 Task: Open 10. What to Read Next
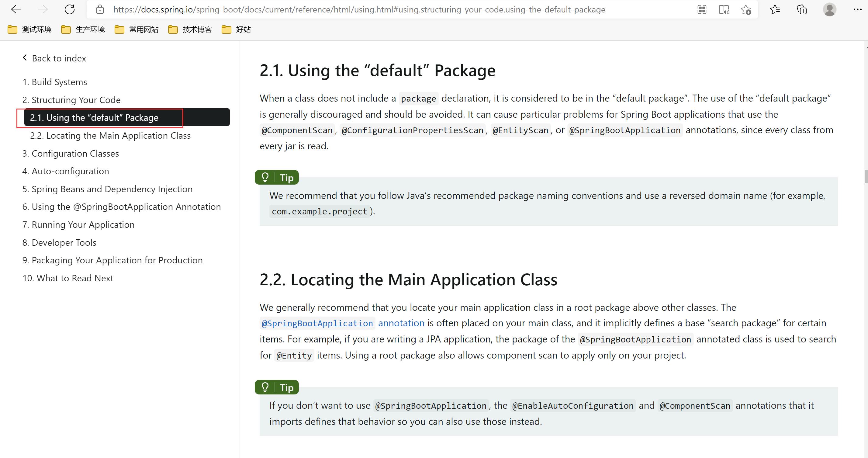(68, 278)
